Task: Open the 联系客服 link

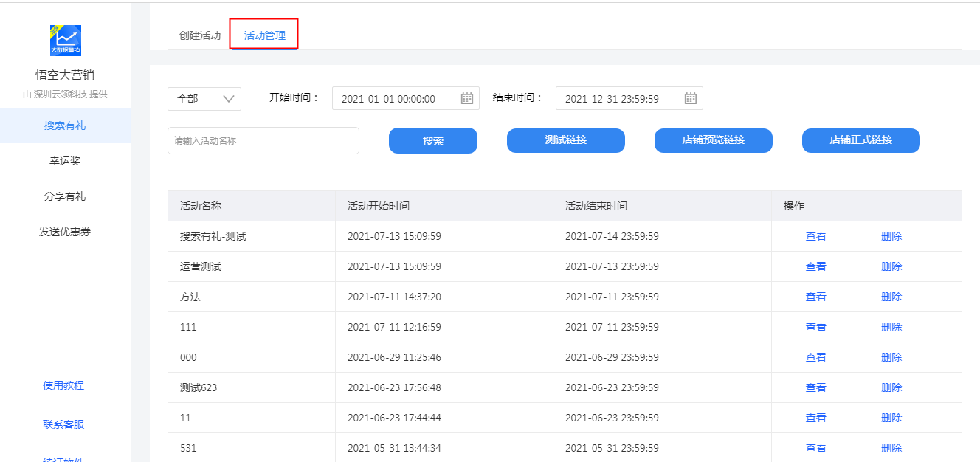Action: click(x=63, y=424)
